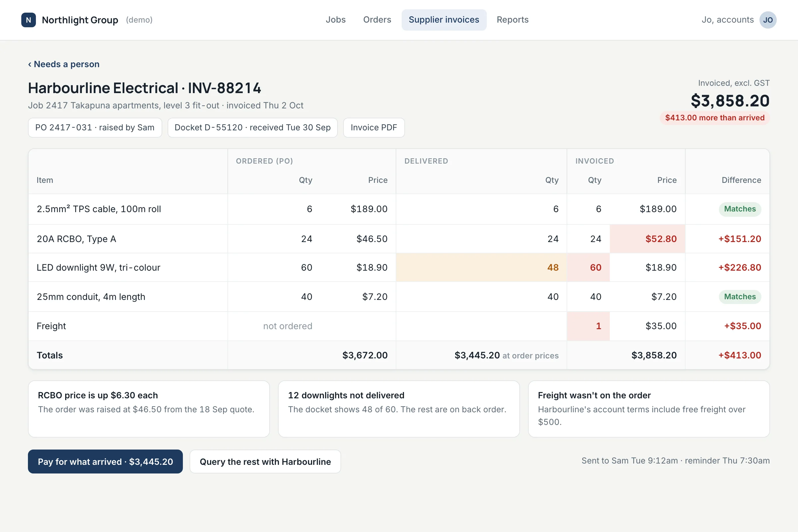Open PO 2417-031 raised by Sam
798x532 pixels.
point(95,128)
